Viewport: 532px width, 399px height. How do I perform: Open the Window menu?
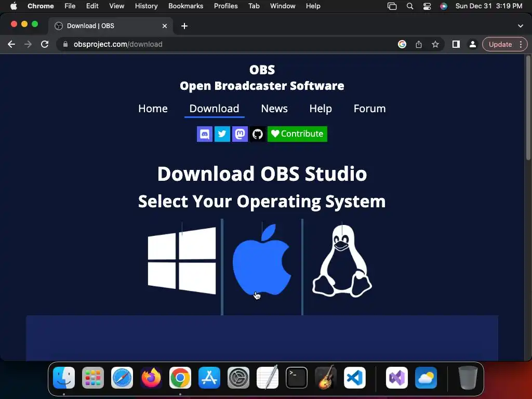[x=283, y=6]
